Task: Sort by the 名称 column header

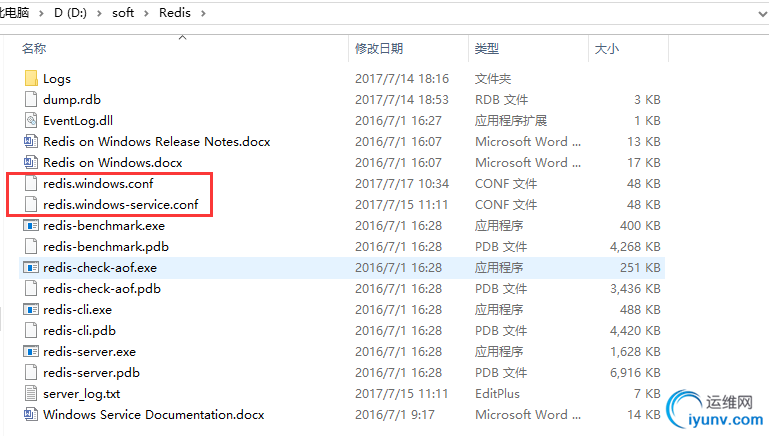Action: click(34, 49)
